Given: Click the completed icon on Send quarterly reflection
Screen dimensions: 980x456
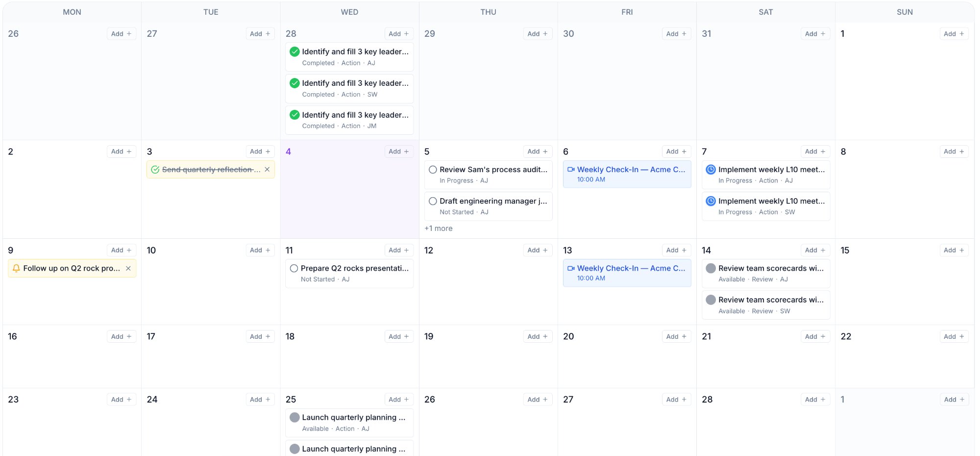Looking at the screenshot, I should pos(155,169).
